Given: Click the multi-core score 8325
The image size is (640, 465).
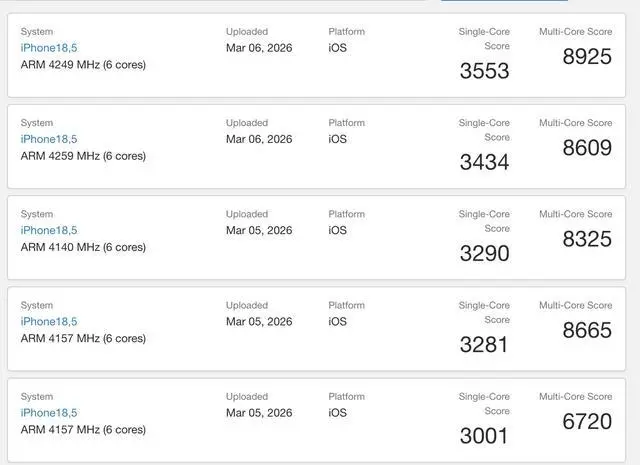Looking at the screenshot, I should tap(587, 240).
